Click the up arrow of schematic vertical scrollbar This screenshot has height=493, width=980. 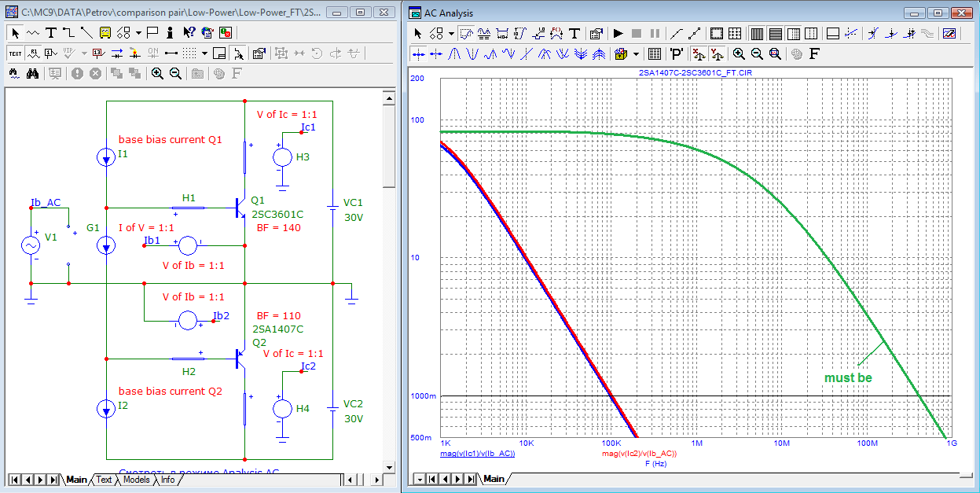pyautogui.click(x=388, y=97)
